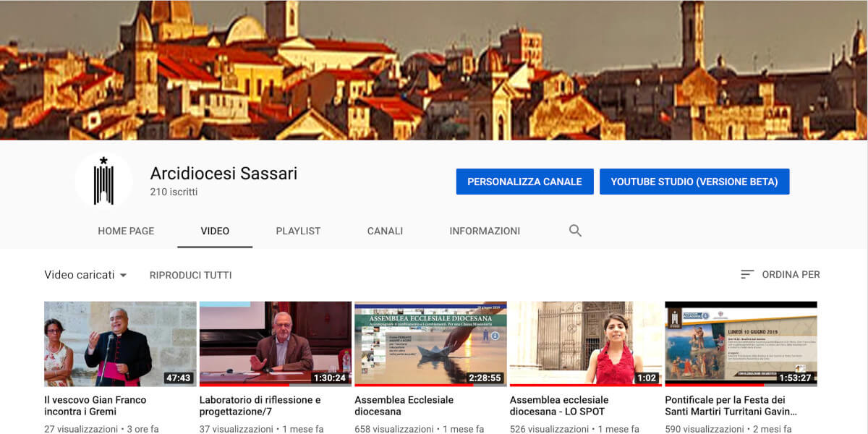Click the '37 visualizzazioni • 1 mese fa' text

tap(262, 429)
